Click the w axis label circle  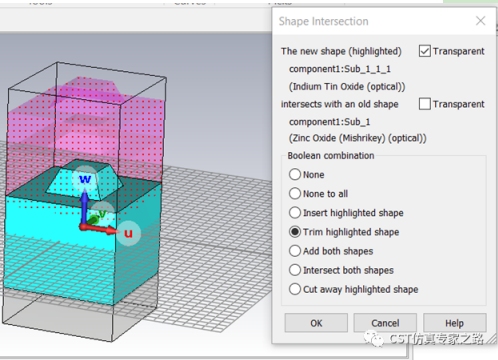click(85, 179)
